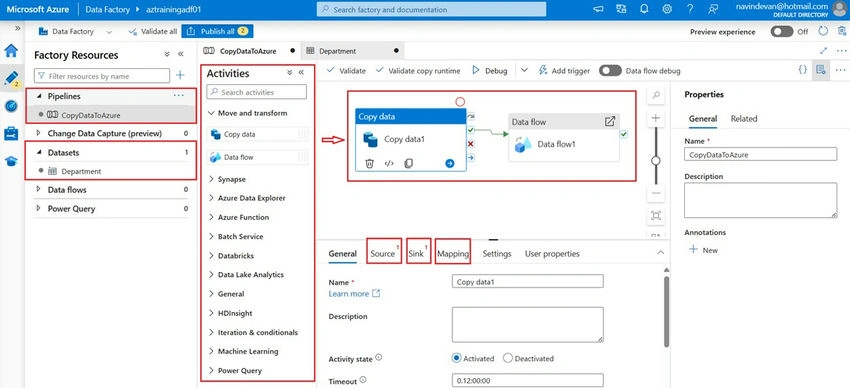The width and height of the screenshot is (850, 388).
Task: Open the Learning center graduation cap icon
Action: (x=11, y=161)
